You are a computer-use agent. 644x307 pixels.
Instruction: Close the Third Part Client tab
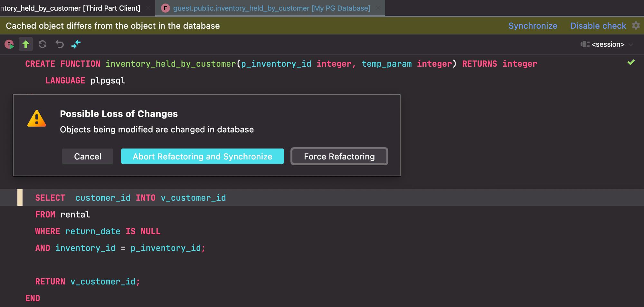coord(148,8)
